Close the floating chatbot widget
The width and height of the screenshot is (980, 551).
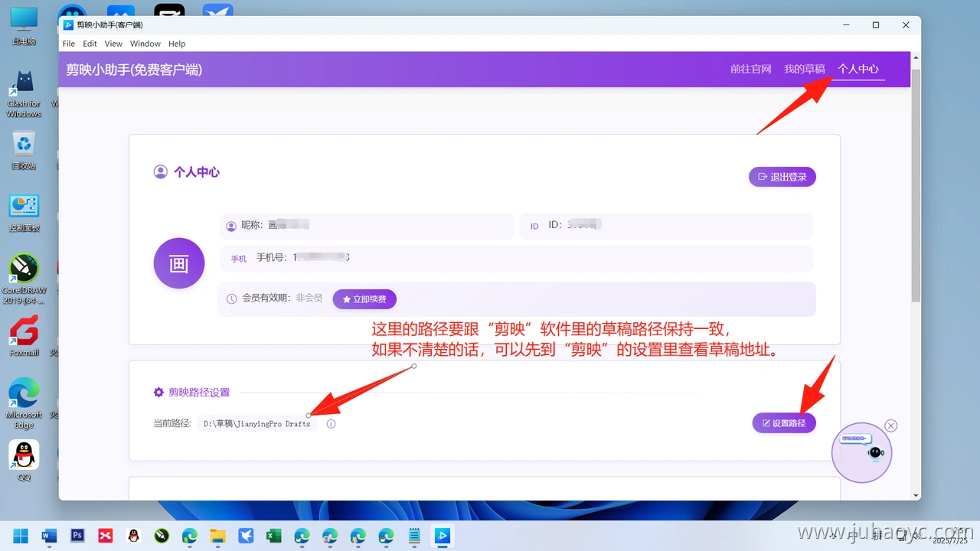pos(890,425)
